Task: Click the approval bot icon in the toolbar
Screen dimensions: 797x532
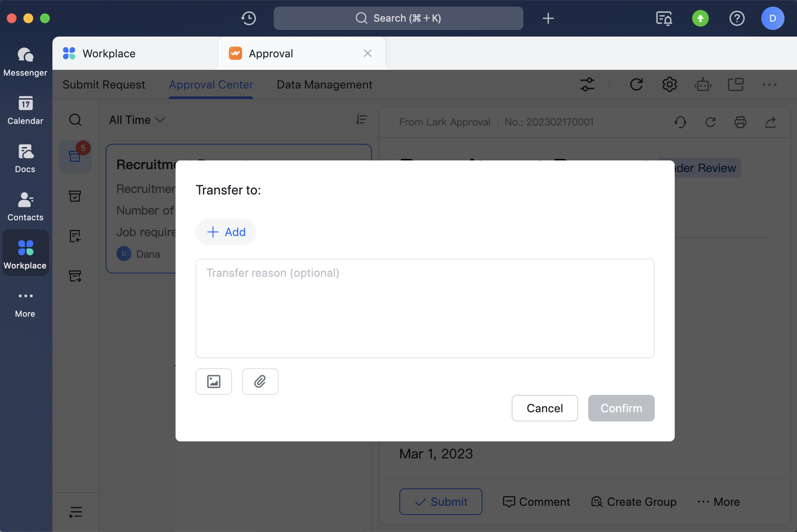Action: click(703, 84)
